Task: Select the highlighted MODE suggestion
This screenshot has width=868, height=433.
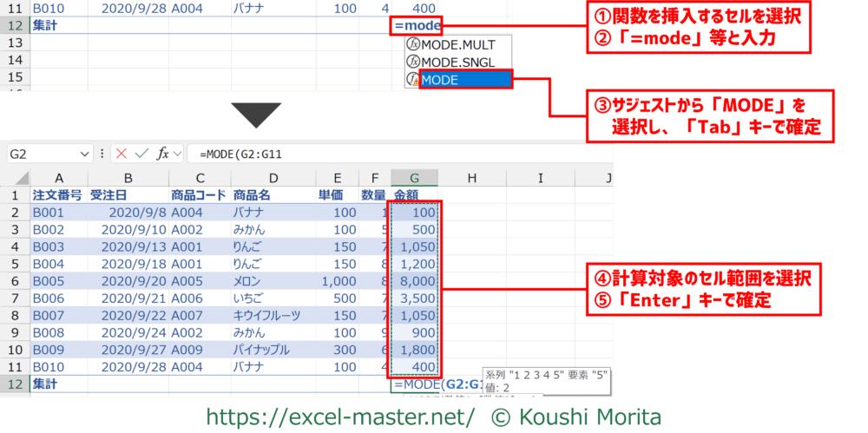Action: (x=465, y=80)
